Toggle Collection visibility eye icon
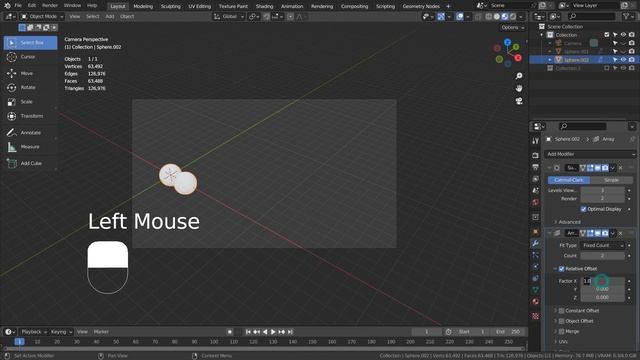Image resolution: width=640 pixels, height=360 pixels. pyautogui.click(x=623, y=35)
